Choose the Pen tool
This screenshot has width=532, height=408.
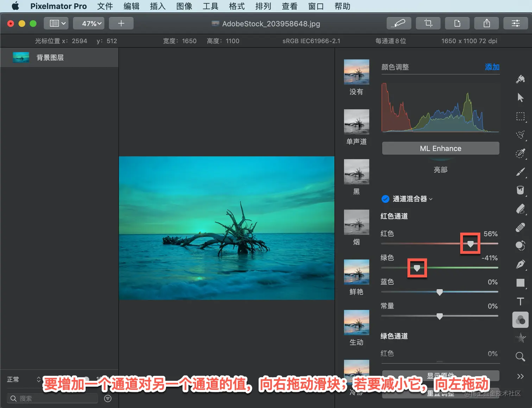[520, 264]
